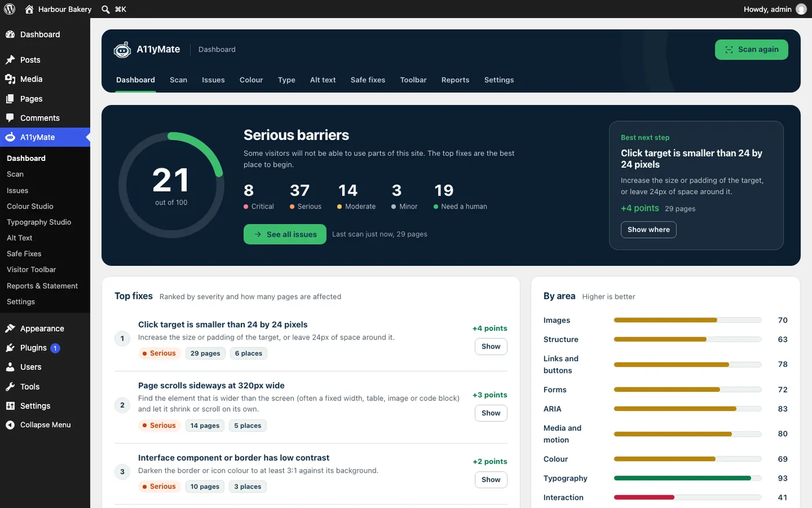812x508 pixels.
Task: Click the Plugins plug icon
Action: click(10, 348)
